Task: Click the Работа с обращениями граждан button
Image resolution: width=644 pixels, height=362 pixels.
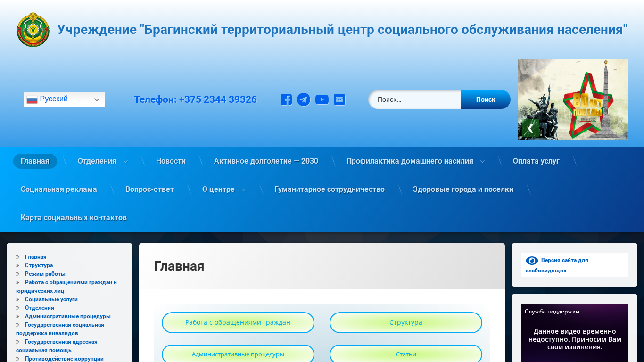Action: [238, 322]
